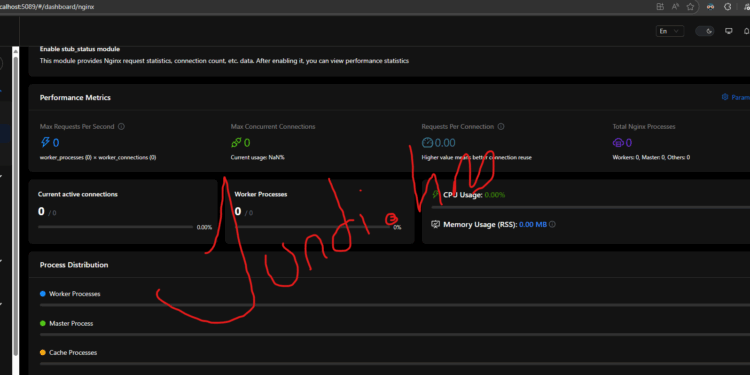This screenshot has width=750, height=375.
Task: Click the info icon beside Memory Usage (RSS)
Action: click(x=552, y=224)
